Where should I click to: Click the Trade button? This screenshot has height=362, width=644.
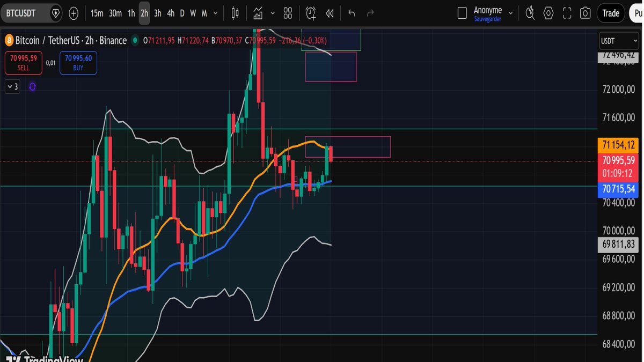(x=611, y=13)
